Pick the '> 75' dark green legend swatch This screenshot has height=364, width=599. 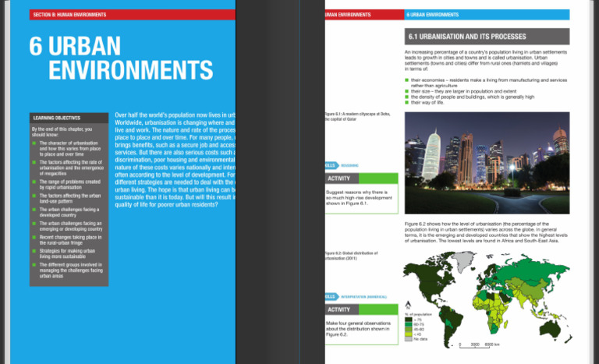(409, 320)
